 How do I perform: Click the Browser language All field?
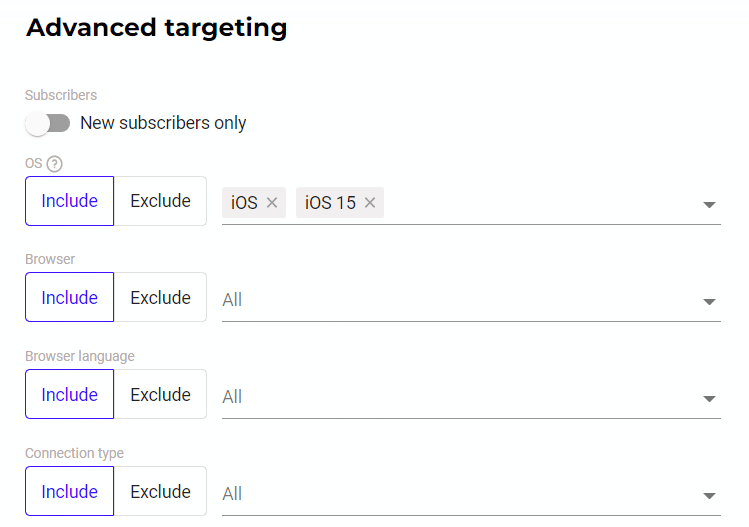(471, 397)
